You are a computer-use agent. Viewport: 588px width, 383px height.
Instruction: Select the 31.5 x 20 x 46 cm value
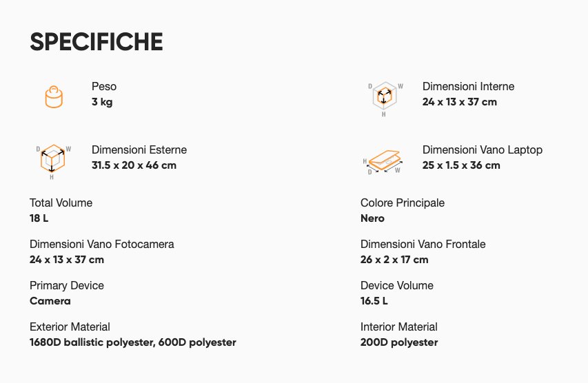pos(134,165)
